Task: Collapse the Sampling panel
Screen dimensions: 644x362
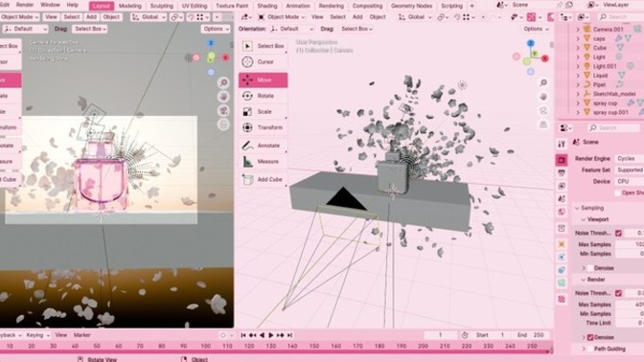Action: click(577, 208)
